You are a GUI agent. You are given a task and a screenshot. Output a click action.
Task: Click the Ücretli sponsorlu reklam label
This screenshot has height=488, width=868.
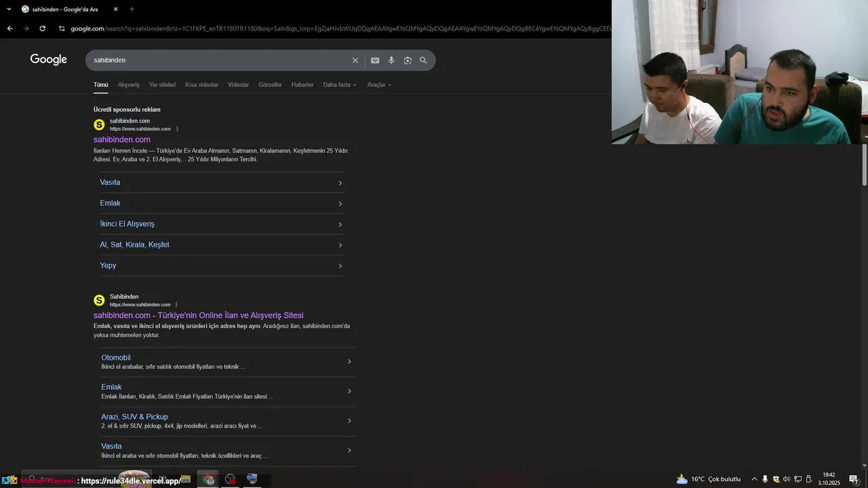127,109
